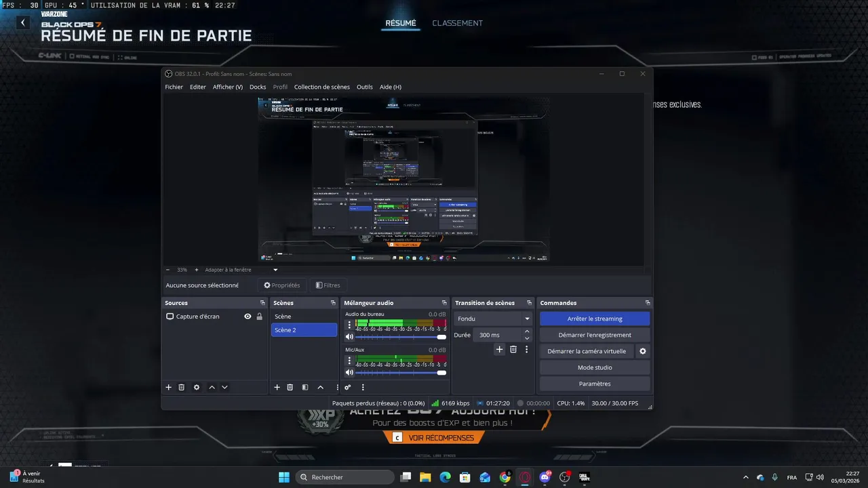Open transition properties three-dot menu

point(526,349)
